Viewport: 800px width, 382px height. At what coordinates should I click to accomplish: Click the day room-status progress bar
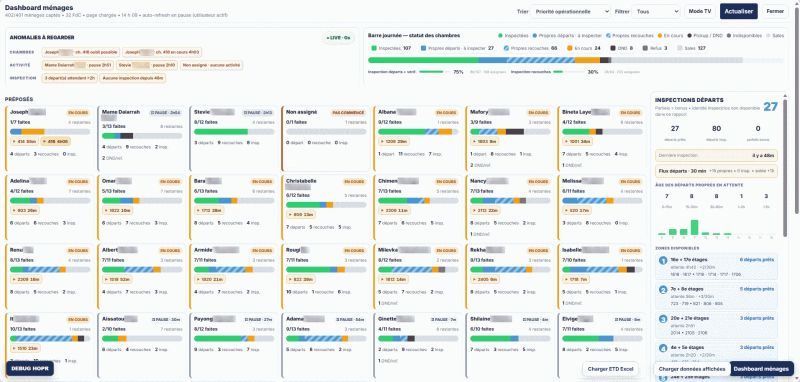(x=576, y=60)
